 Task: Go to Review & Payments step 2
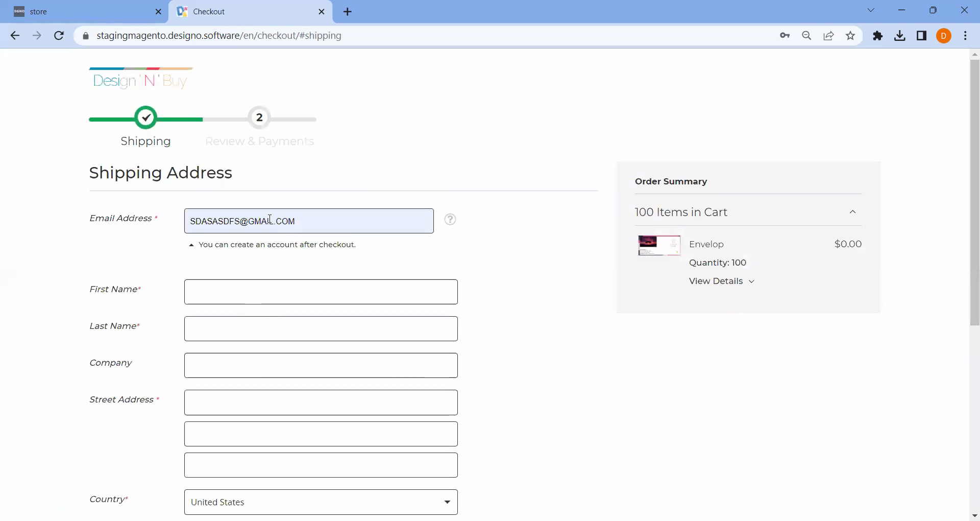[x=259, y=119]
